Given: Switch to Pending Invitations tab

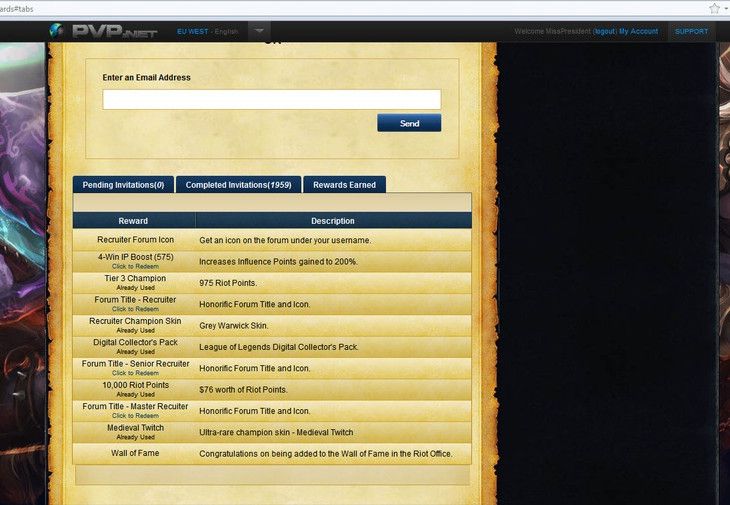Looking at the screenshot, I should 123,185.
